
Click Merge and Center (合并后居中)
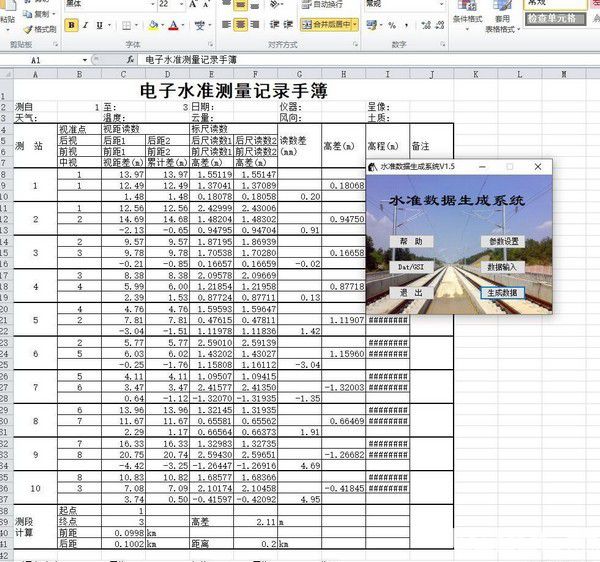coord(326,25)
